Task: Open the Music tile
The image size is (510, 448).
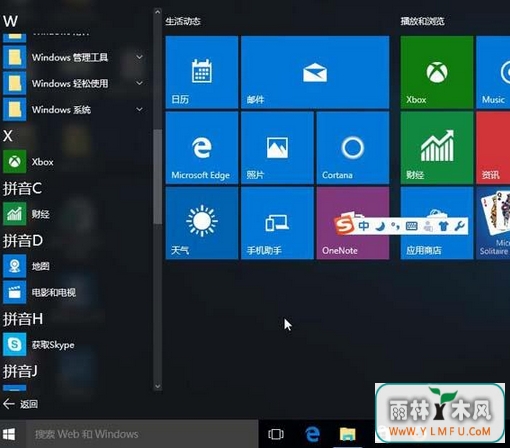Action: pos(493,72)
